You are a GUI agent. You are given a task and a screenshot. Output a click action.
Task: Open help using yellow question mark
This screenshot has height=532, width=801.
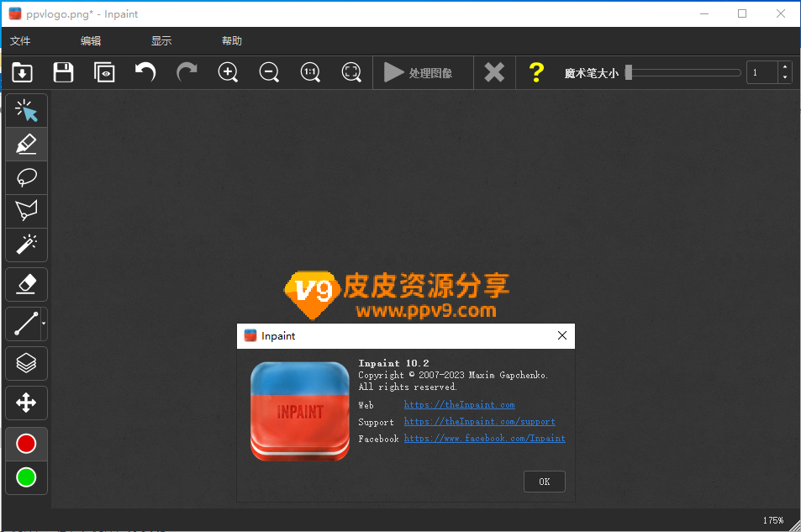tap(536, 72)
